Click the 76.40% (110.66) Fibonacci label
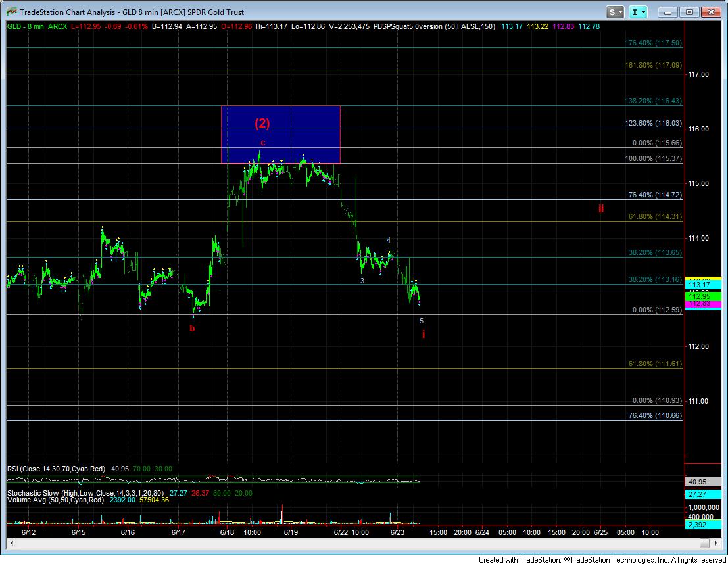This screenshot has width=728, height=564. (x=655, y=415)
